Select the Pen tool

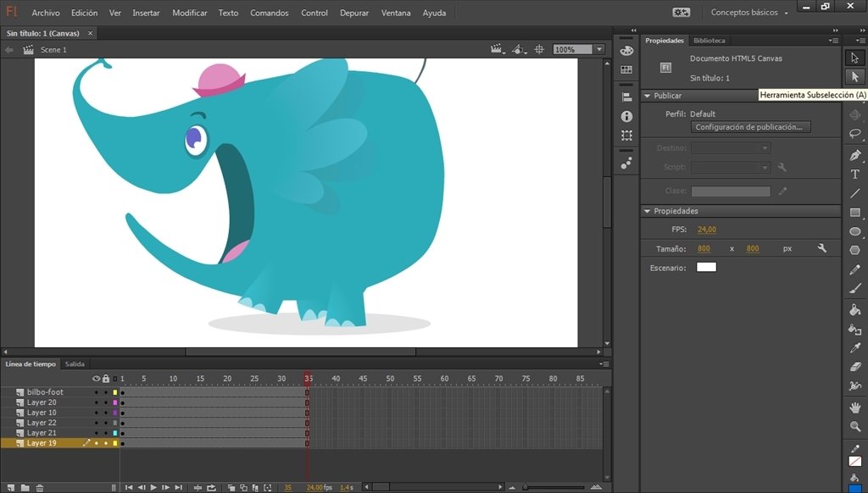854,156
